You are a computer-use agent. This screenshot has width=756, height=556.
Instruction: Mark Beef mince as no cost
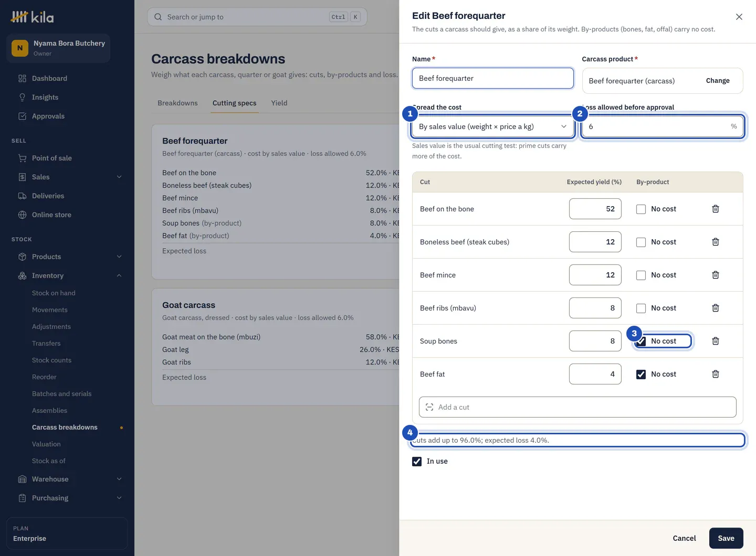point(640,275)
